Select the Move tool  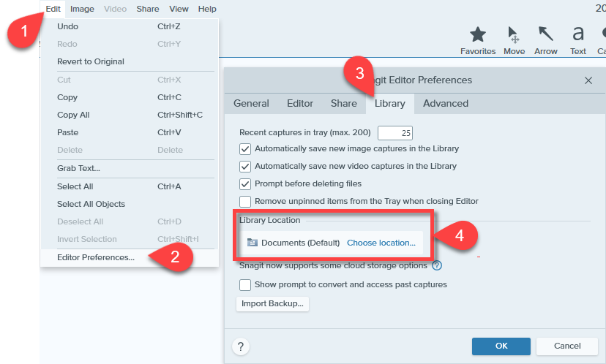pyautogui.click(x=514, y=35)
